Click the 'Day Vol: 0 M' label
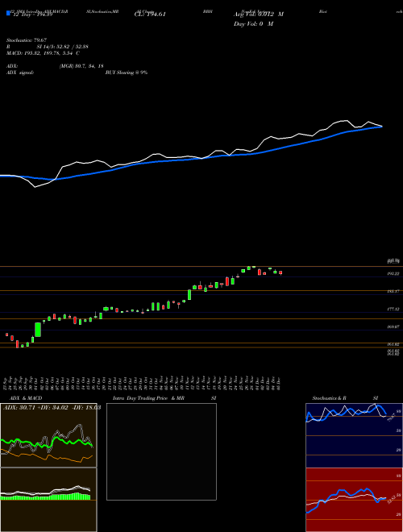Viewport: 403px width, 532px height. tap(253, 24)
